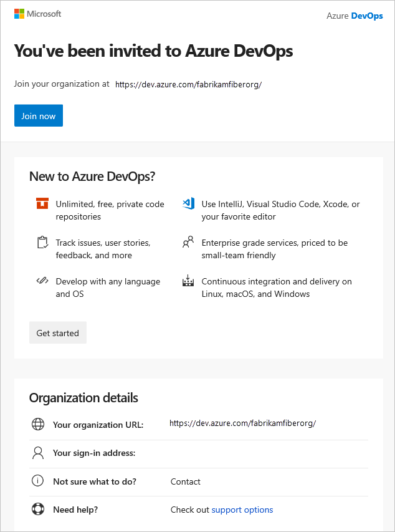The image size is (395, 532).
Task: Click the person icon beside sign-in address
Action: point(38,453)
